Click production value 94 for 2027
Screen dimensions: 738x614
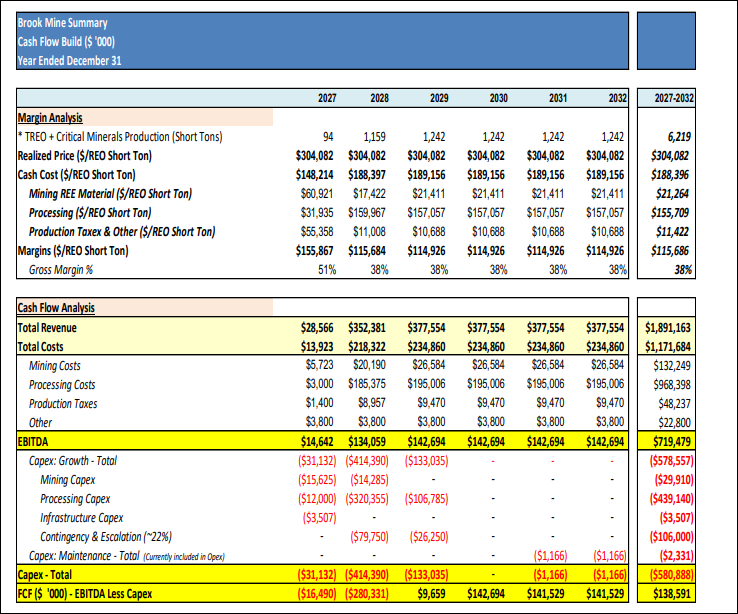click(x=328, y=137)
